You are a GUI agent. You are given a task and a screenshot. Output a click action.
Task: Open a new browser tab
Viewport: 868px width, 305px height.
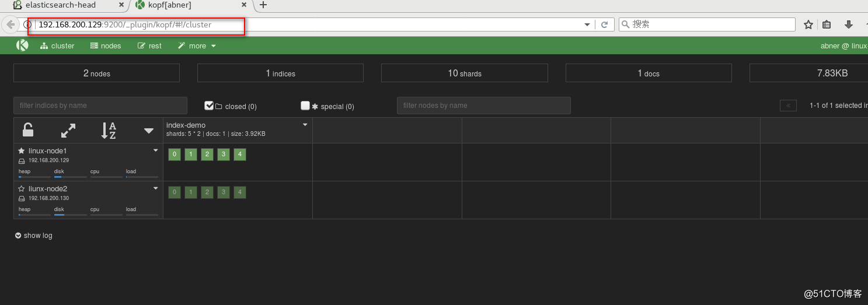click(x=263, y=5)
